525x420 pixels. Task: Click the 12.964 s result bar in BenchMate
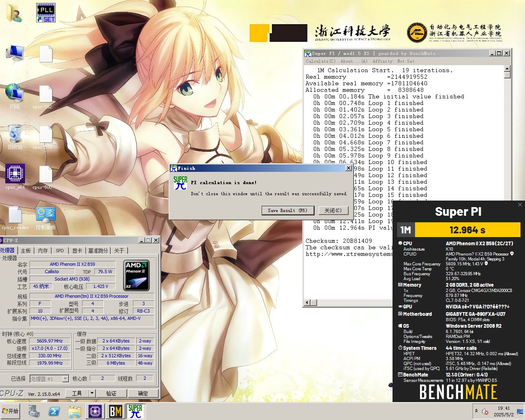[x=468, y=230]
